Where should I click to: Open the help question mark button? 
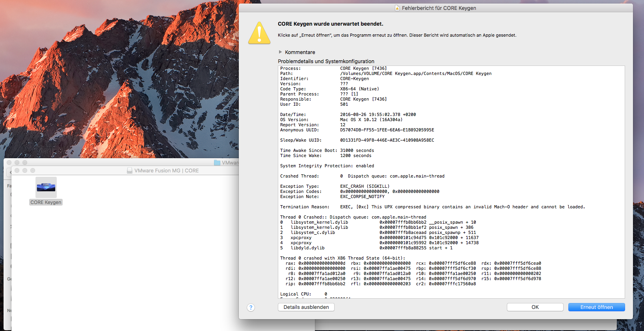[251, 307]
